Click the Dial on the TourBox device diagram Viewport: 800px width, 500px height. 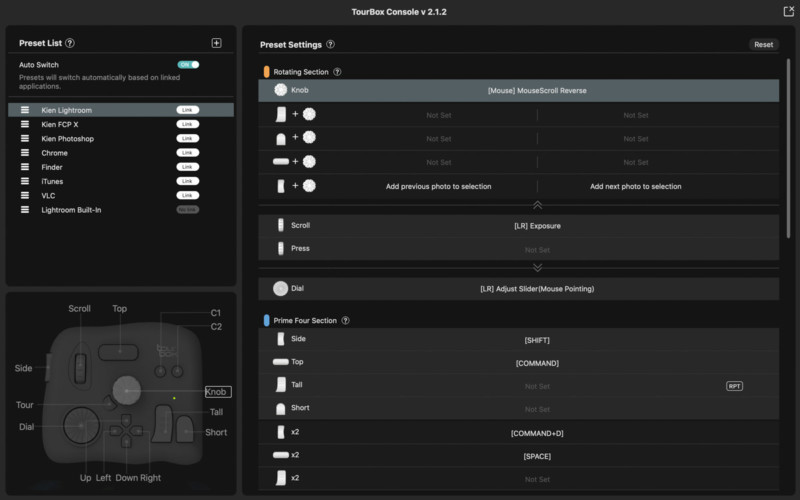(81, 425)
